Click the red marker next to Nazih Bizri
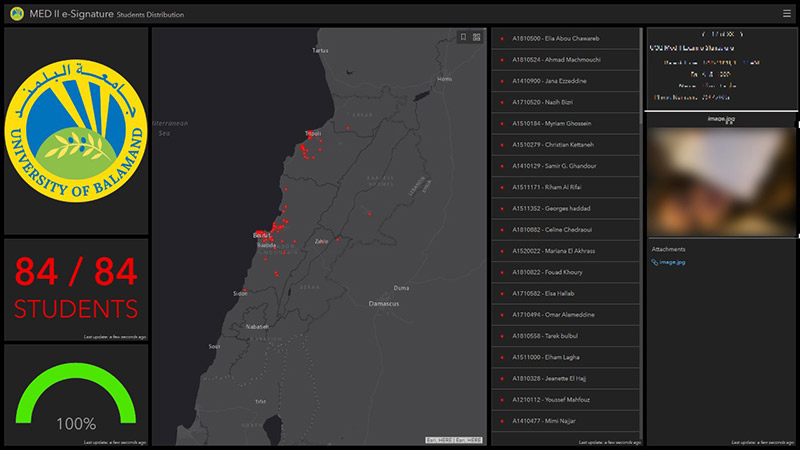800x450 pixels. point(502,103)
